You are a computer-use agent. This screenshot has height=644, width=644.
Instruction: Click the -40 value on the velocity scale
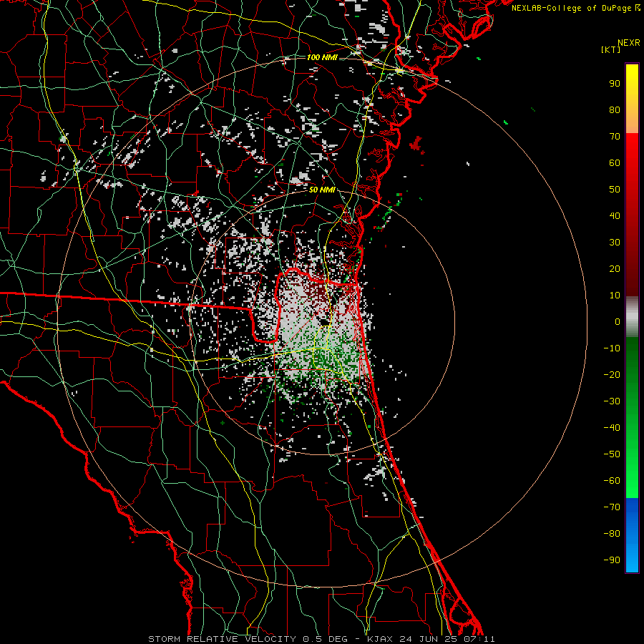click(x=612, y=428)
